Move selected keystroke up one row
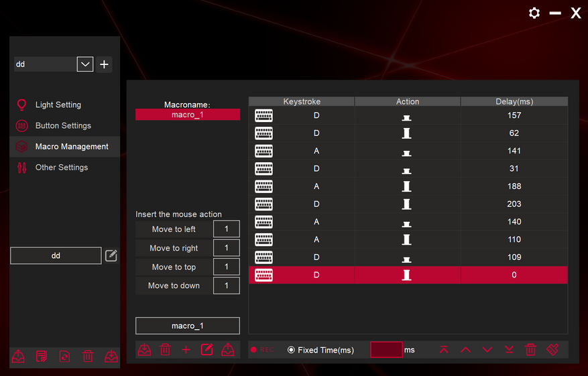The width and height of the screenshot is (588, 376). tap(466, 350)
